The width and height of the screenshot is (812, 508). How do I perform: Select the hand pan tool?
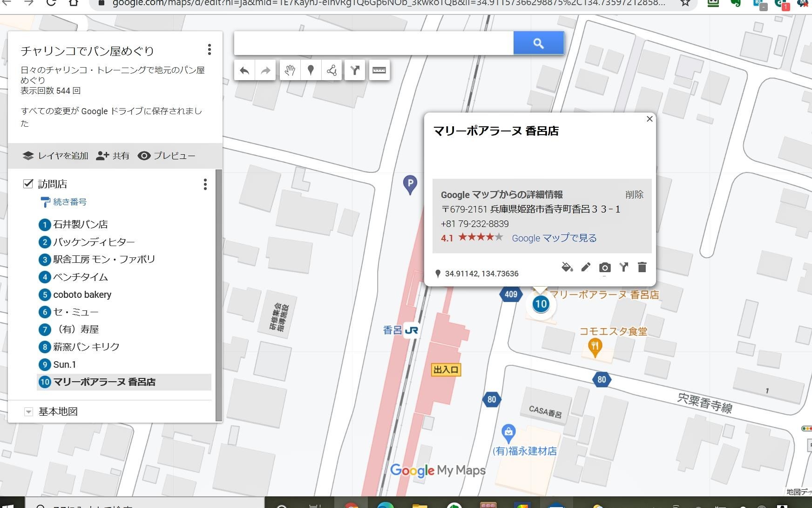[290, 70]
